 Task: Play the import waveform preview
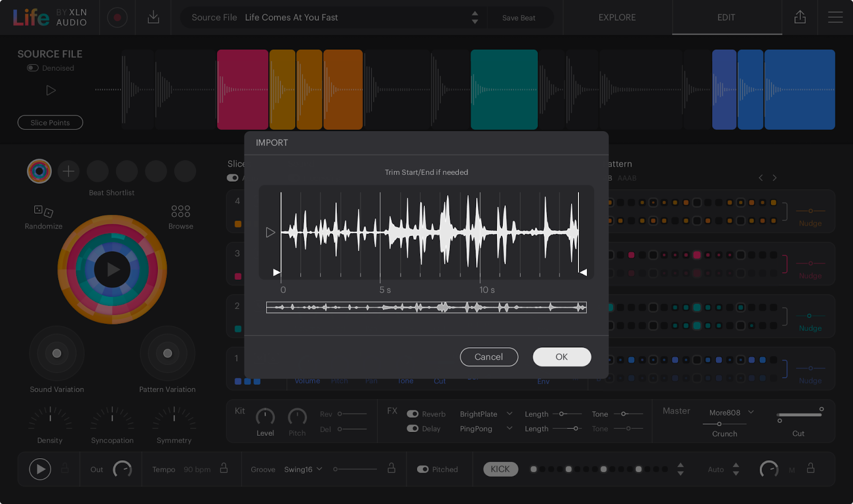tap(270, 232)
